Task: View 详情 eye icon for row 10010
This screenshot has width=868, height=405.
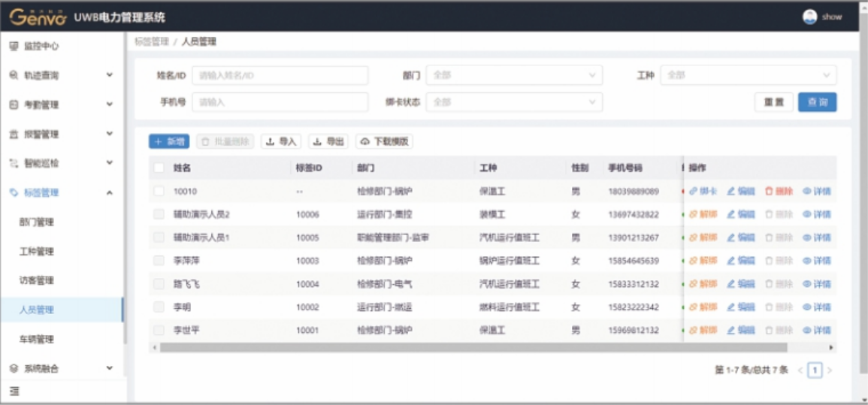Action: tap(806, 192)
